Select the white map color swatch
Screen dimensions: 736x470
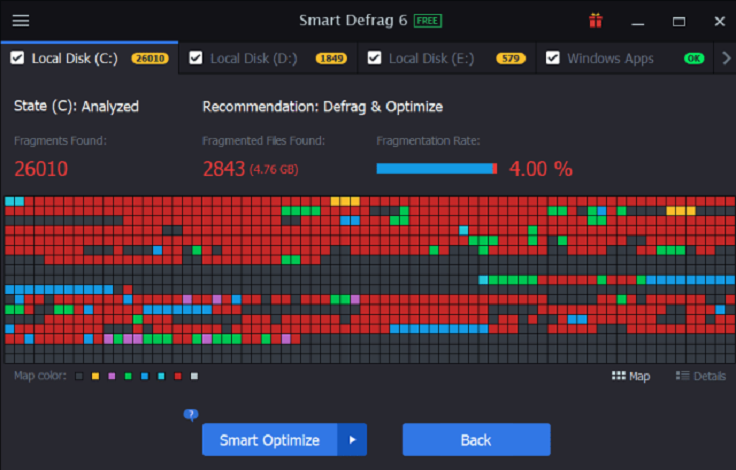[194, 376]
